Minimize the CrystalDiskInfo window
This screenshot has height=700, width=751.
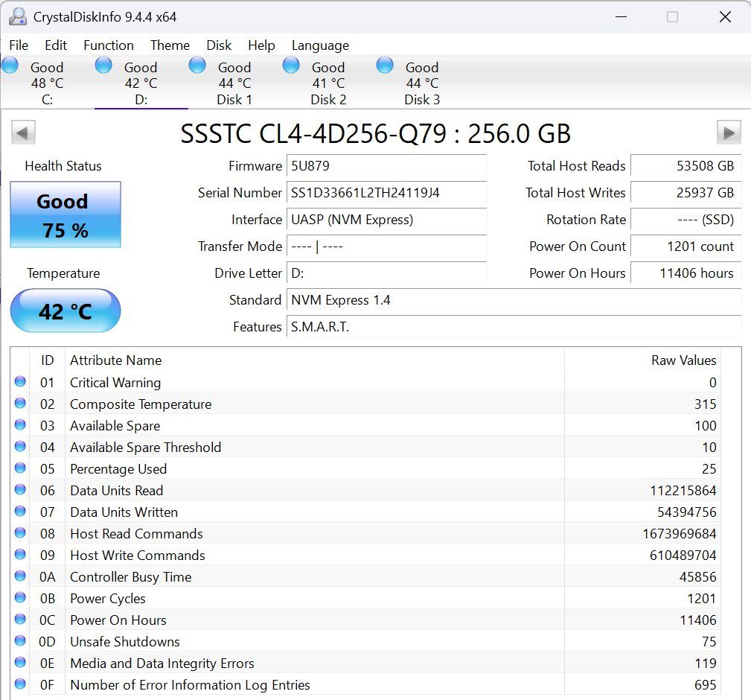tap(621, 17)
